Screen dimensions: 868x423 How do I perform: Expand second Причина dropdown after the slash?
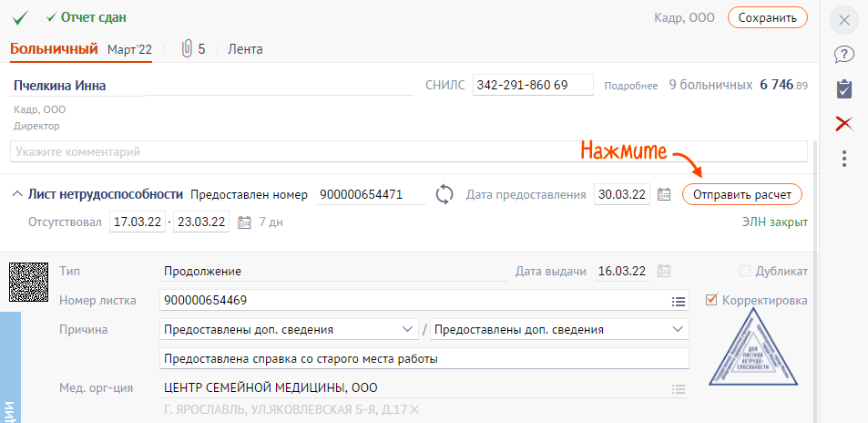[x=677, y=329]
